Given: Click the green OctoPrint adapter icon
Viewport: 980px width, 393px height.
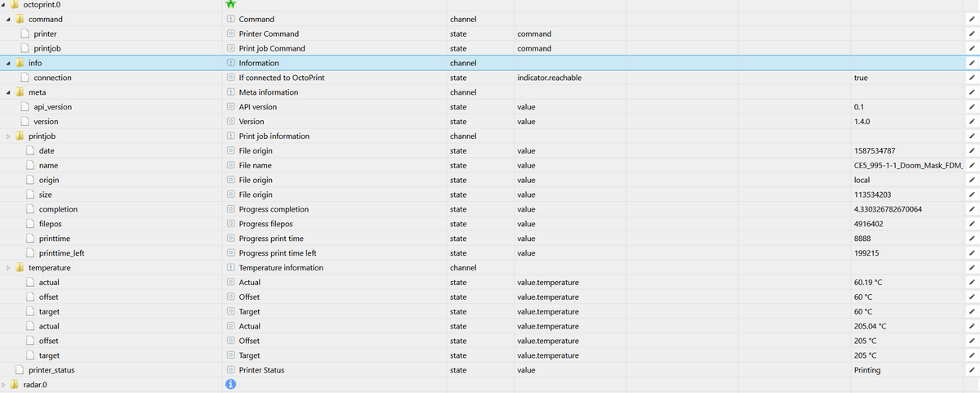Looking at the screenshot, I should point(231,5).
